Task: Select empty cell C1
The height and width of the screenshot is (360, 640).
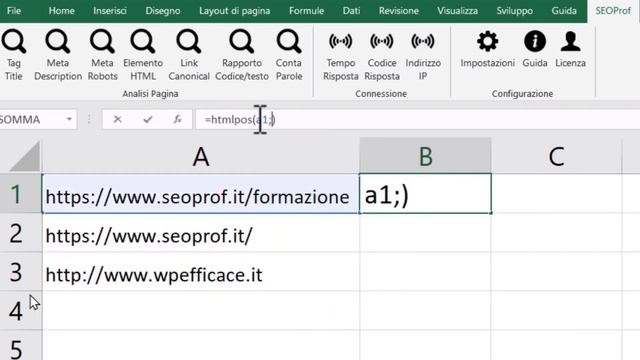Action: coord(557,194)
